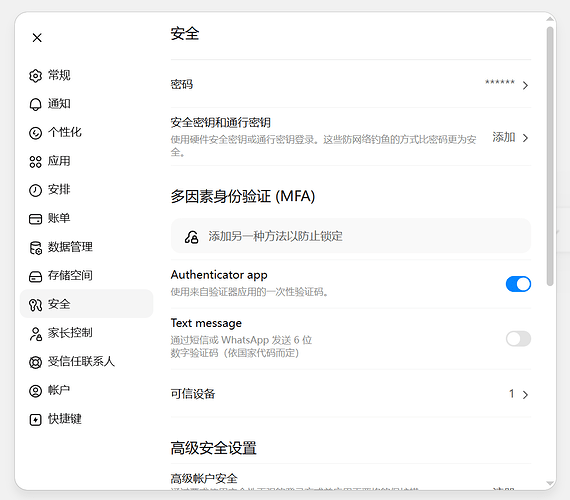Select the 安全 sidebar item

point(87,304)
